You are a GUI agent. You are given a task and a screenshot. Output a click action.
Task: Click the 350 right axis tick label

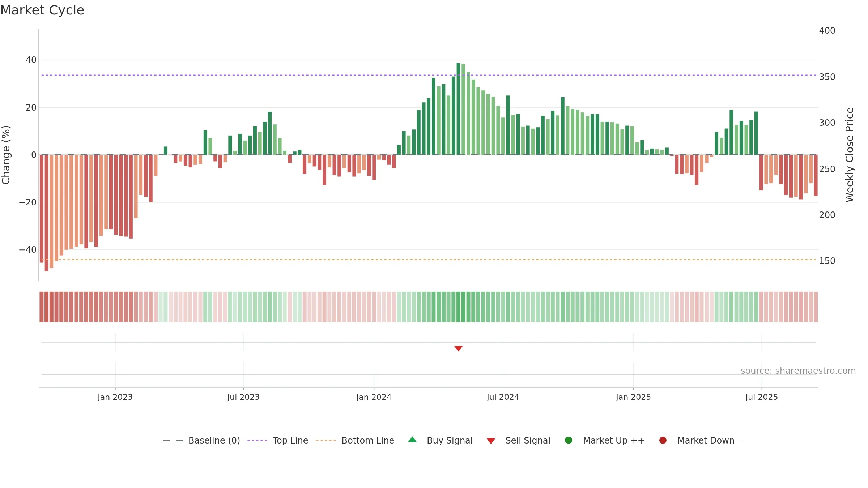click(x=827, y=77)
